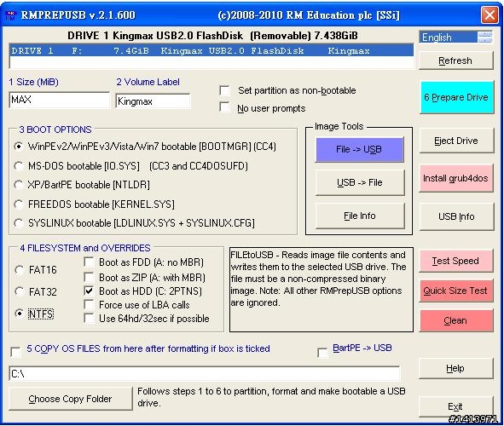
Task: Open the Help button
Action: point(455,369)
